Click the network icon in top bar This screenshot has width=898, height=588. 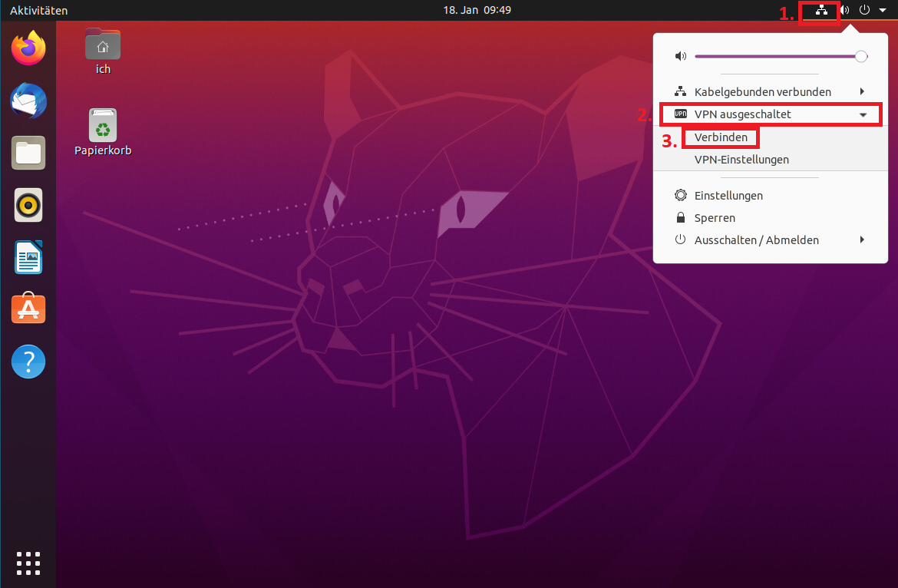(821, 11)
